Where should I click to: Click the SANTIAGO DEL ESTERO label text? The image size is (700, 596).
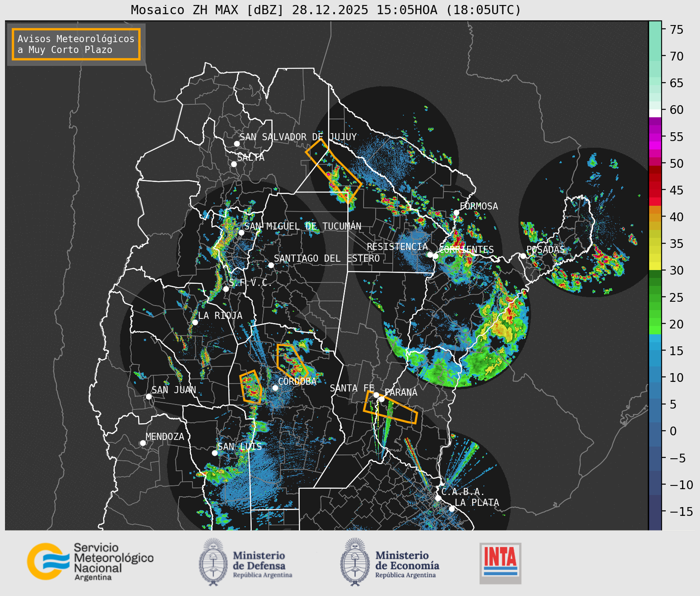(327, 258)
